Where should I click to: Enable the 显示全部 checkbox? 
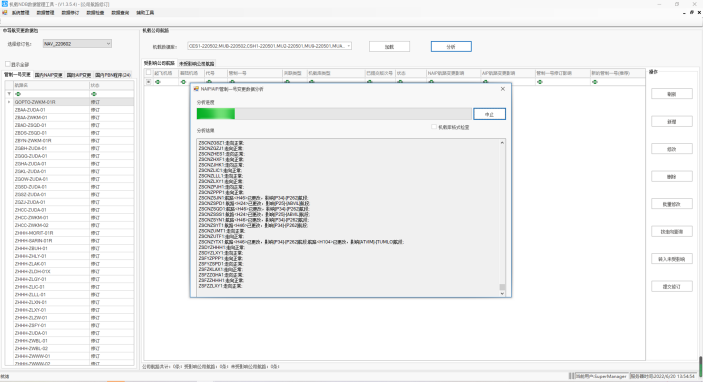pyautogui.click(x=8, y=64)
